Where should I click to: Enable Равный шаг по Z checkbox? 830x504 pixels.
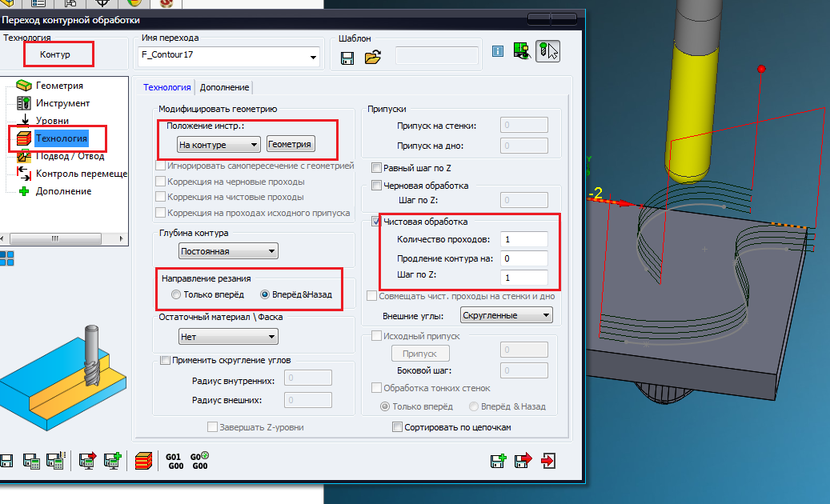pyautogui.click(x=376, y=168)
